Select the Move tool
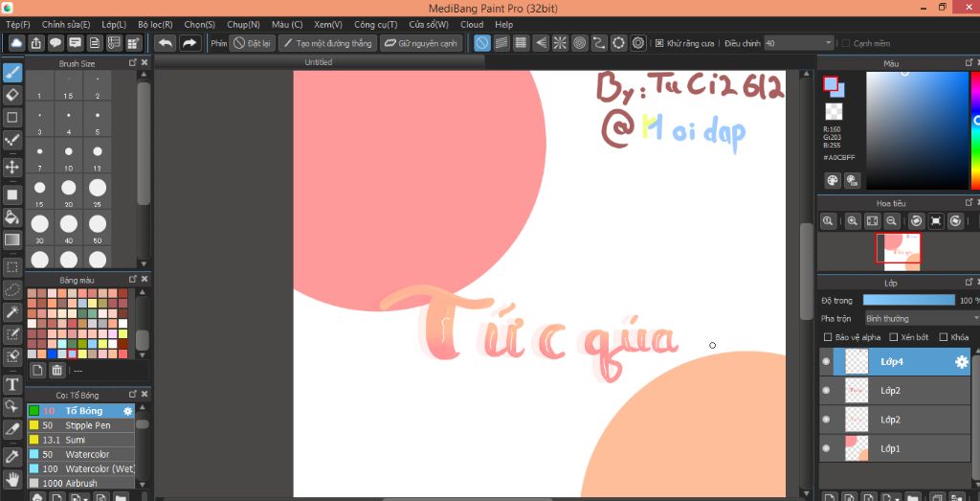Screen dimensions: 980x501 click(x=11, y=167)
